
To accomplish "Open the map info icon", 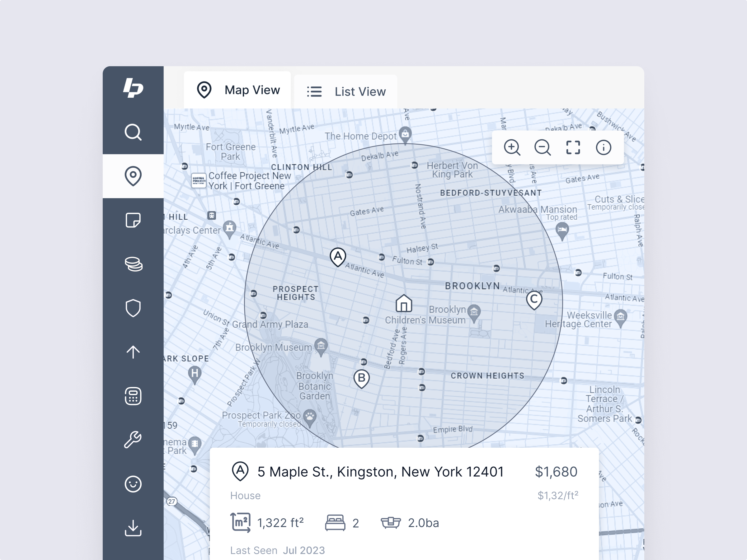I will click(604, 147).
